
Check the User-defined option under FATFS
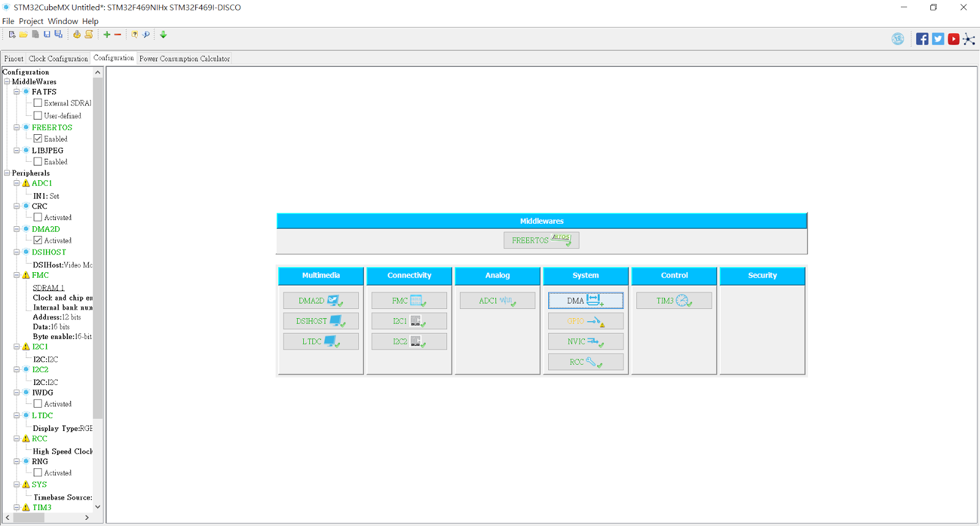coord(38,115)
